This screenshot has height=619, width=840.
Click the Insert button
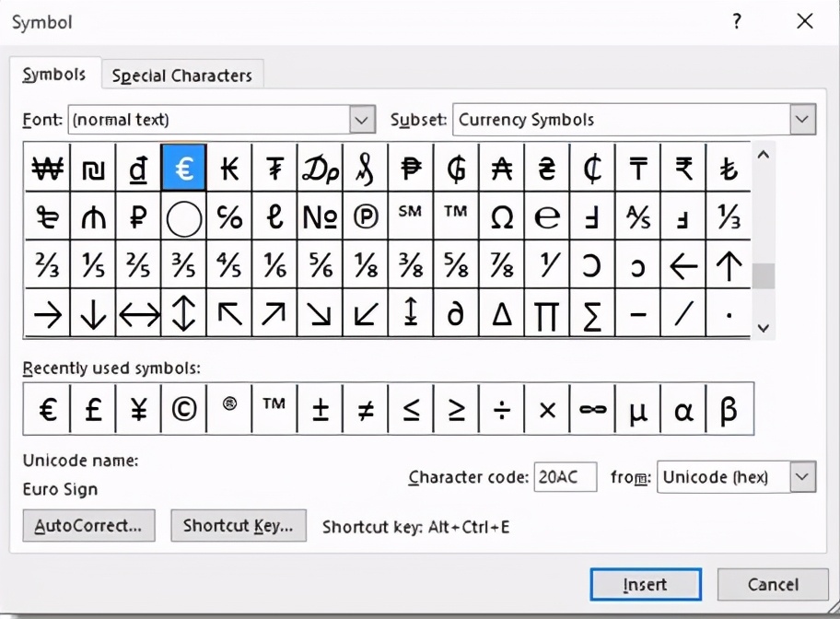pyautogui.click(x=646, y=584)
